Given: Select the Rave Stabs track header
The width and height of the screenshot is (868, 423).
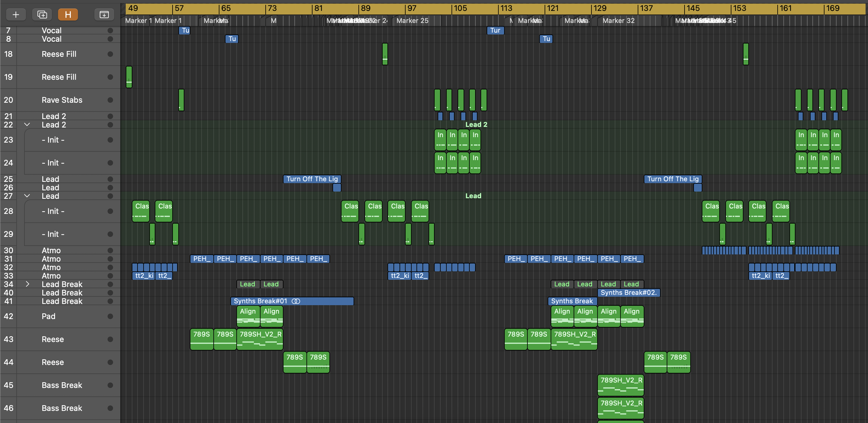Looking at the screenshot, I should 60,100.
